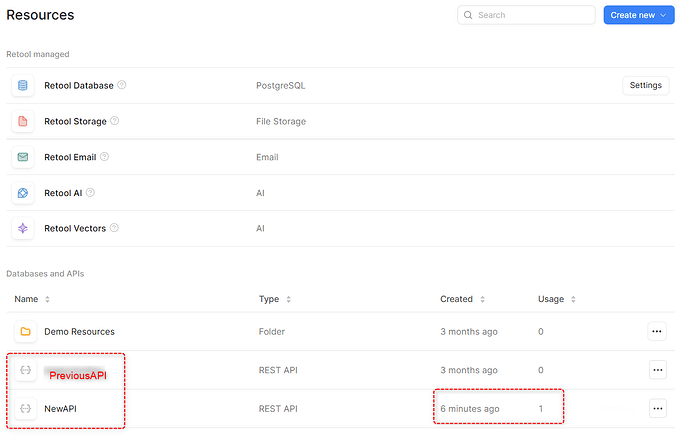This screenshot has height=446, width=690.
Task: Click the Retool Database icon
Action: click(x=24, y=86)
